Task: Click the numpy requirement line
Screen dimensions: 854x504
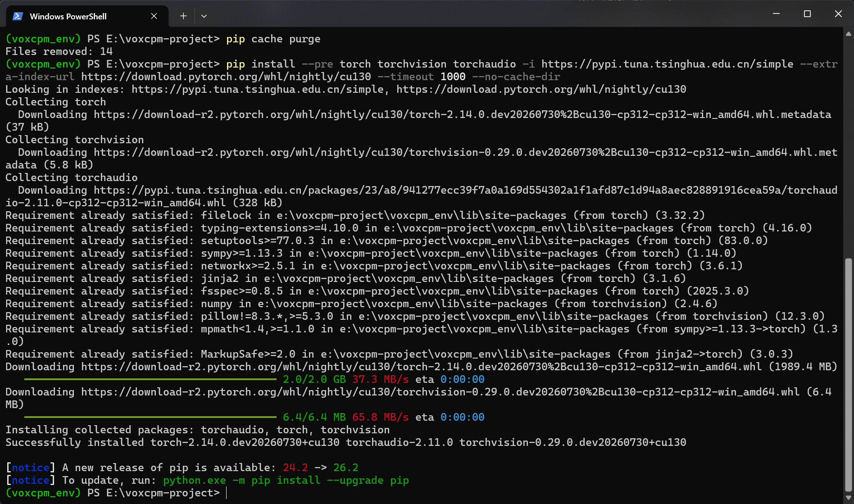Action: 362,304
